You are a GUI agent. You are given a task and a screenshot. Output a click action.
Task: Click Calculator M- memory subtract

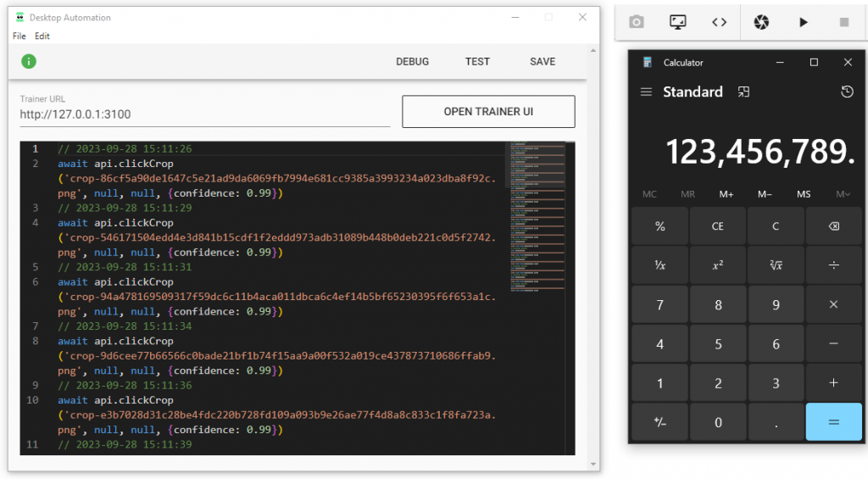pyautogui.click(x=765, y=194)
